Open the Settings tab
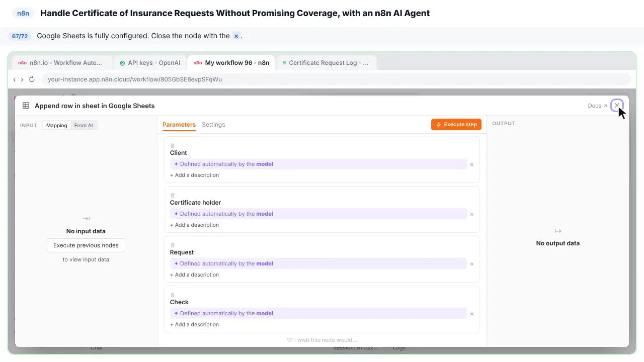644x362 pixels. click(213, 125)
